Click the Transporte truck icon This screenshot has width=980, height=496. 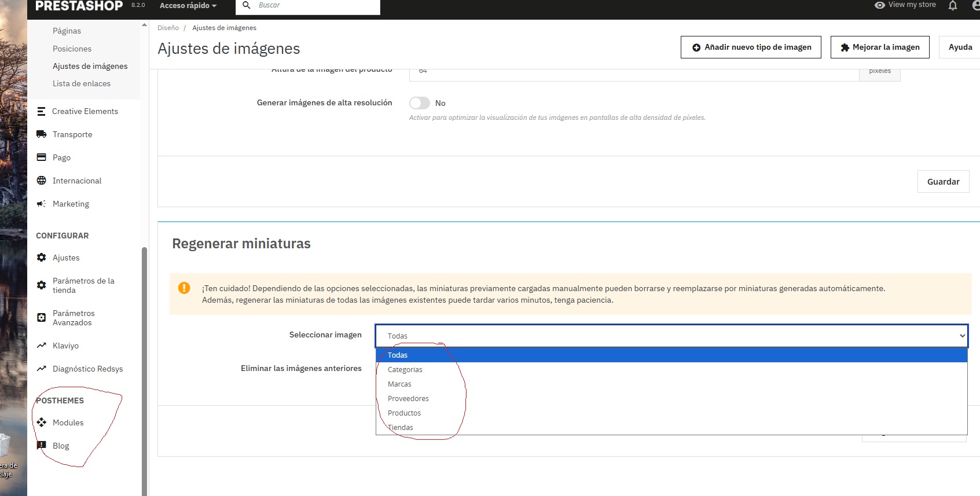pyautogui.click(x=41, y=134)
